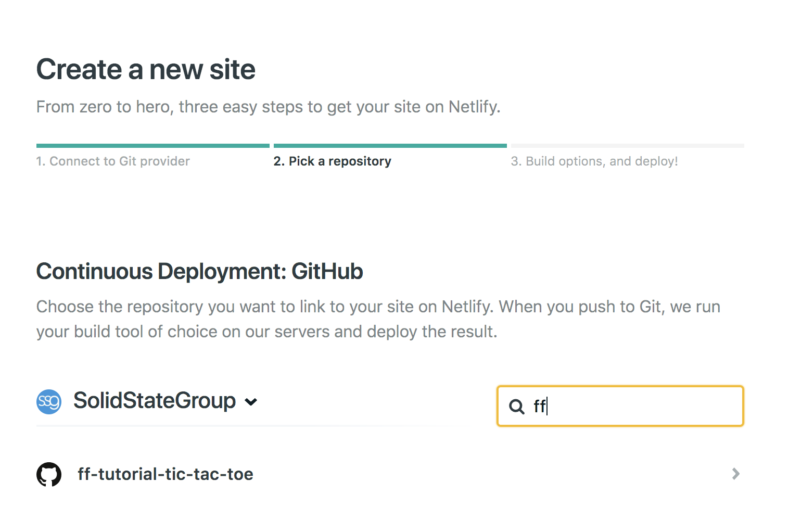Click the Create a new site heading
The height and width of the screenshot is (532, 789).
click(x=145, y=69)
